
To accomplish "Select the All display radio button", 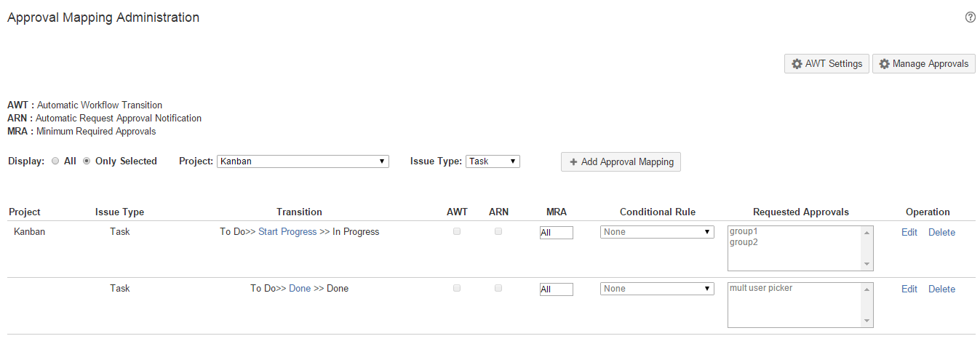I will point(55,161).
